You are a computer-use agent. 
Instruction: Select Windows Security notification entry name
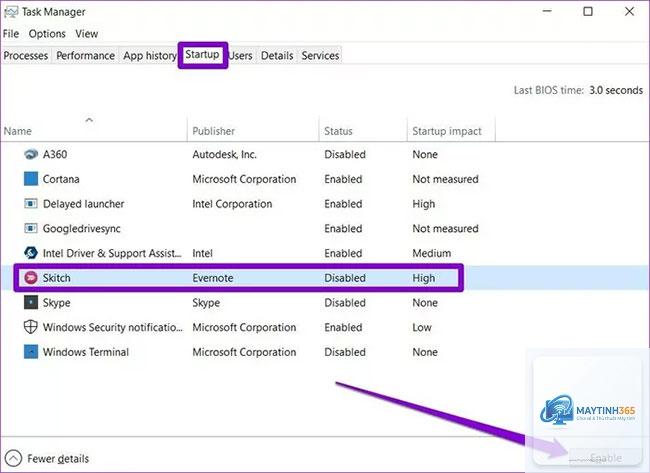point(113,327)
